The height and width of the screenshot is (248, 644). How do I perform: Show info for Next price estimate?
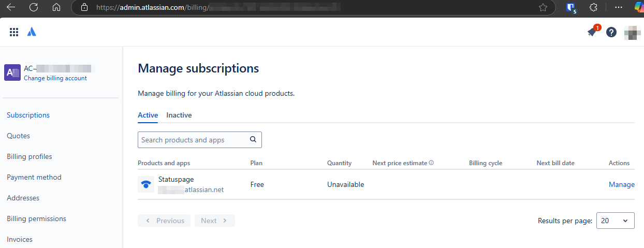click(431, 163)
